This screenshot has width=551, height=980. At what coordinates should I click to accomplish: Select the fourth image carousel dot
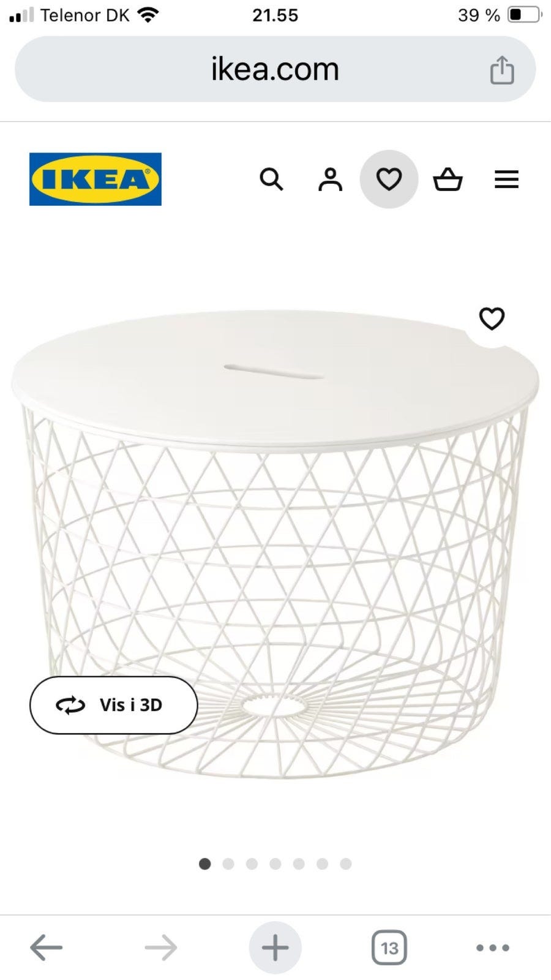275,864
